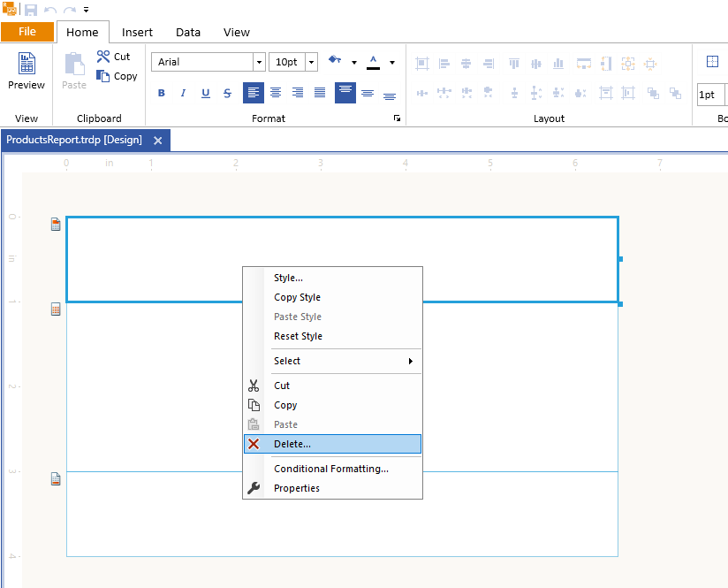This screenshot has height=588, width=728.
Task: Click the text color swatch button
Action: click(x=373, y=62)
